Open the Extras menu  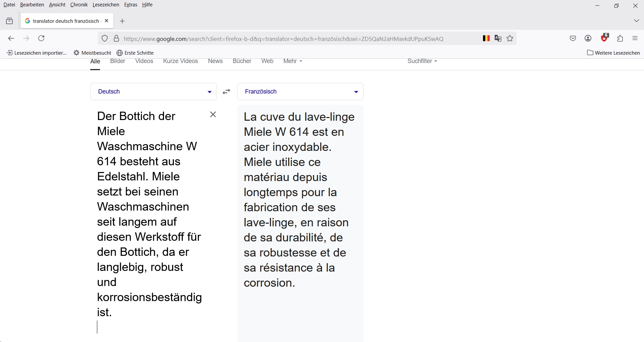(x=130, y=5)
